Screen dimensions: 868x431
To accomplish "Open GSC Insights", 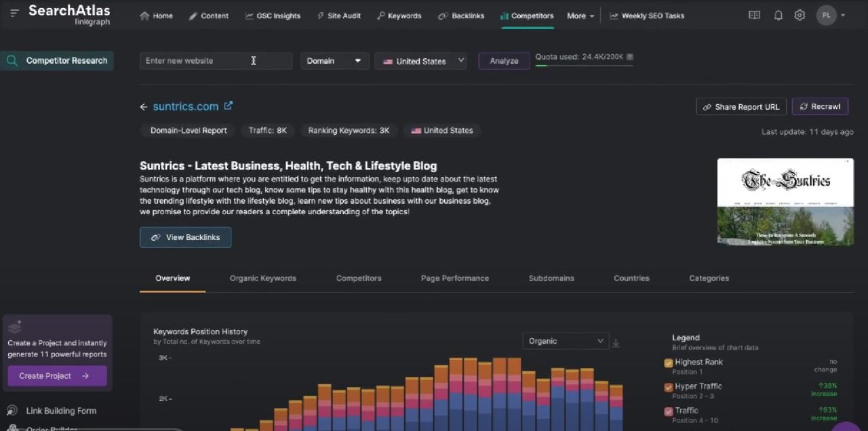I will coord(273,16).
